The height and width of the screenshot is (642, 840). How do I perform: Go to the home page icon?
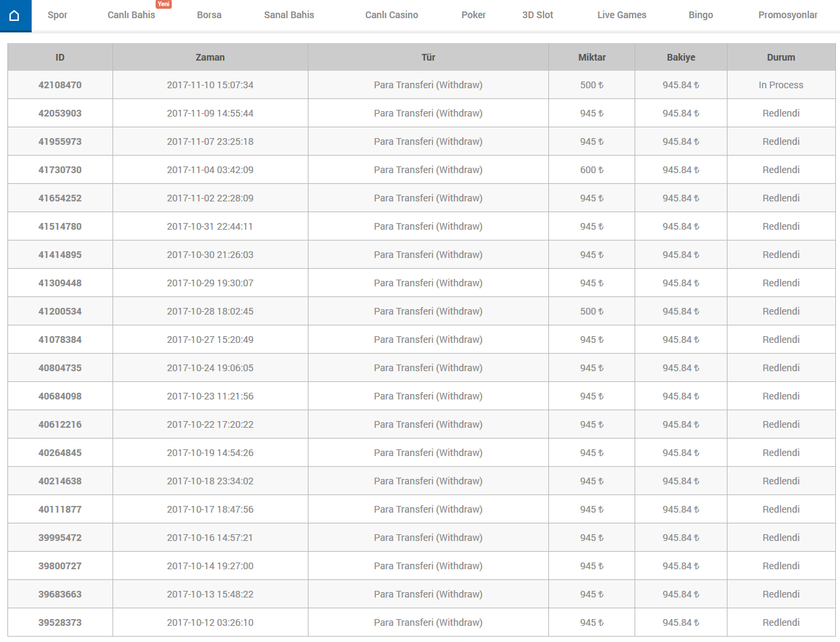click(x=14, y=15)
